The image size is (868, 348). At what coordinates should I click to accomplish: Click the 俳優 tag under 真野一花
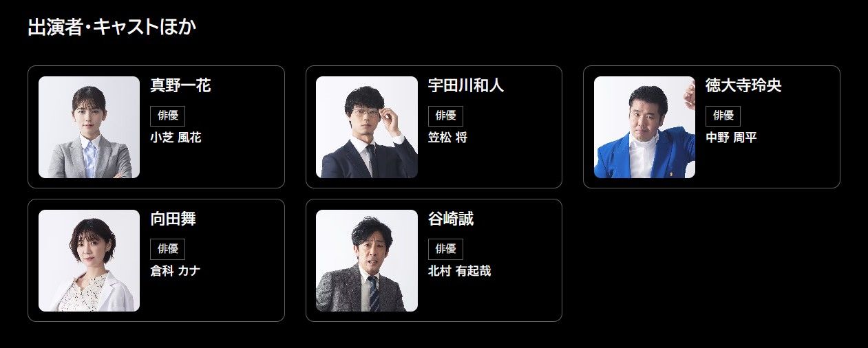[x=168, y=116]
